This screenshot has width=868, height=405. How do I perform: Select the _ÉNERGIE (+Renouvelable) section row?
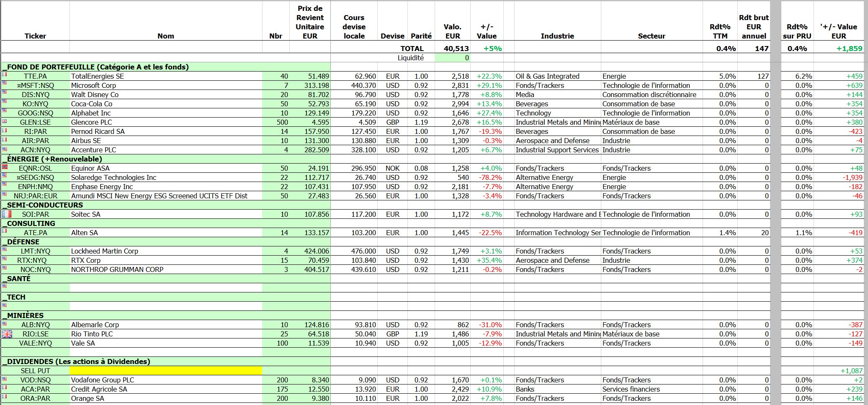click(x=166, y=159)
